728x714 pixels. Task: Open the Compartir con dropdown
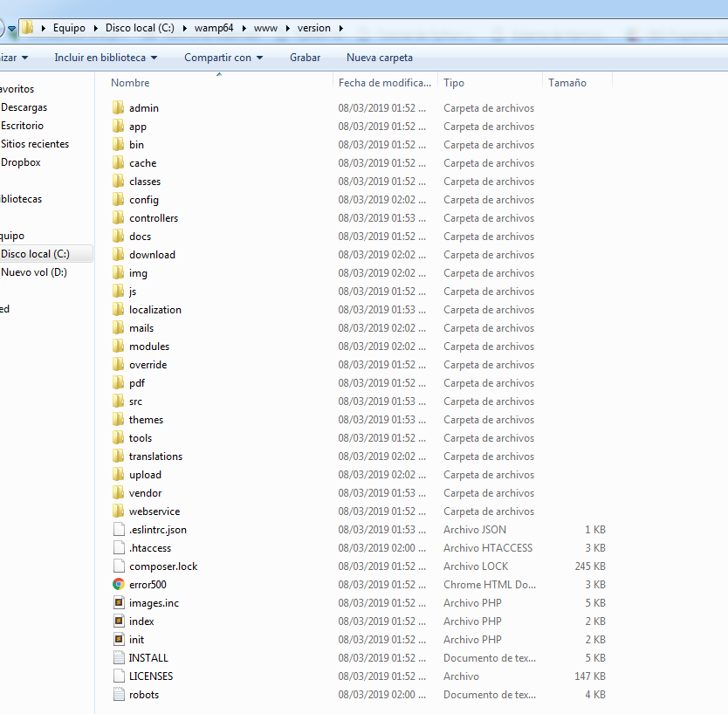[x=223, y=58]
